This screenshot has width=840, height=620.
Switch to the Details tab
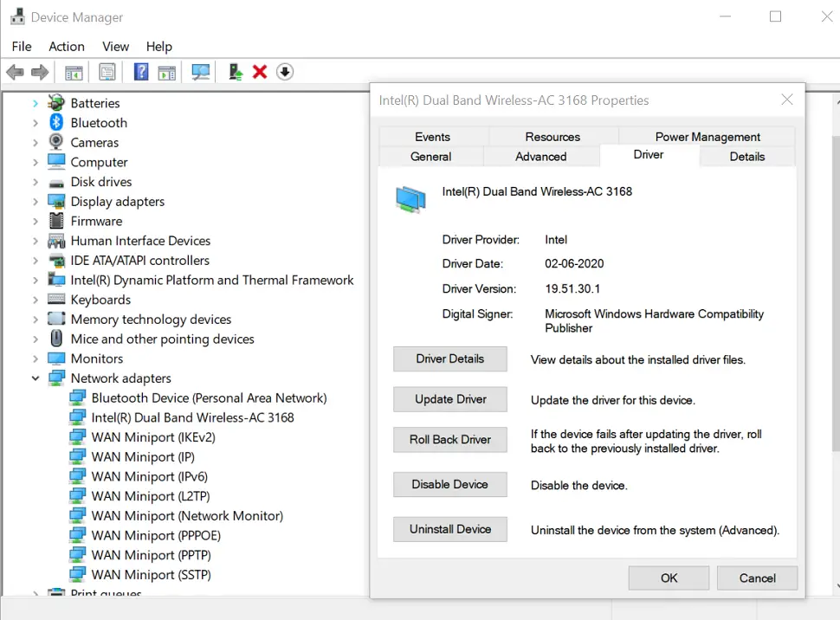(747, 157)
